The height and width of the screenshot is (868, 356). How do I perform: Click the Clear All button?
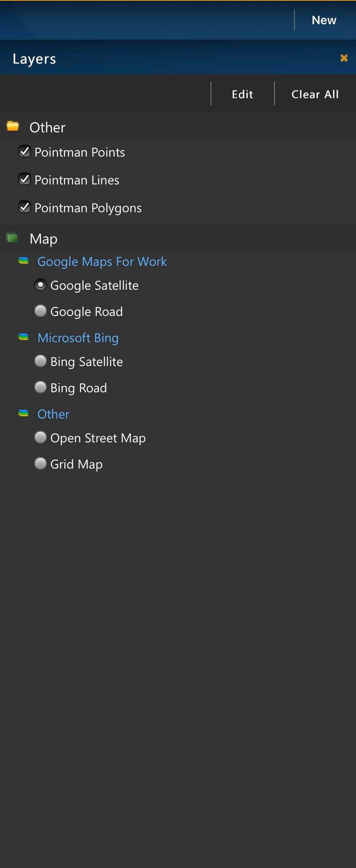click(x=315, y=94)
